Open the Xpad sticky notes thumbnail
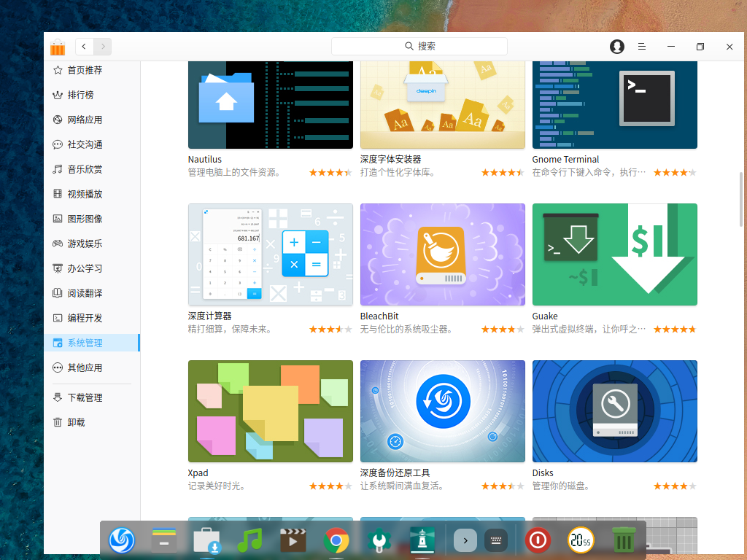Image resolution: width=747 pixels, height=560 pixels. (x=271, y=411)
